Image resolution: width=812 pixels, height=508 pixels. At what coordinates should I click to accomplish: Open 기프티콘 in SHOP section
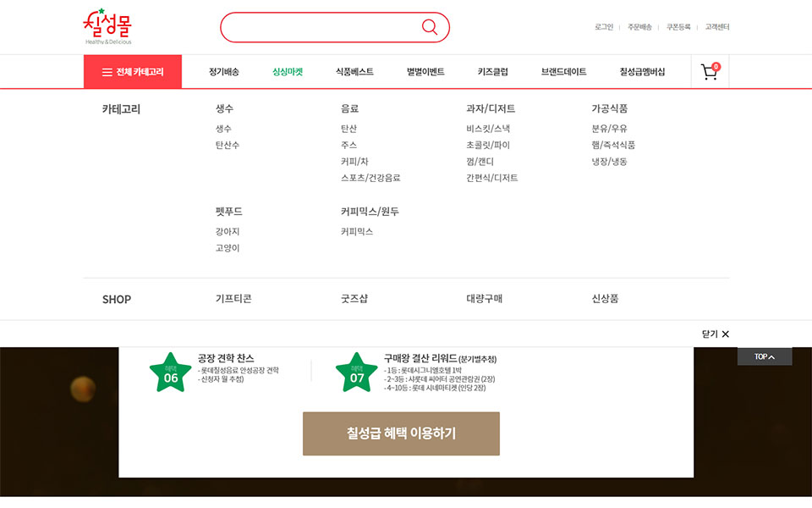pyautogui.click(x=233, y=299)
